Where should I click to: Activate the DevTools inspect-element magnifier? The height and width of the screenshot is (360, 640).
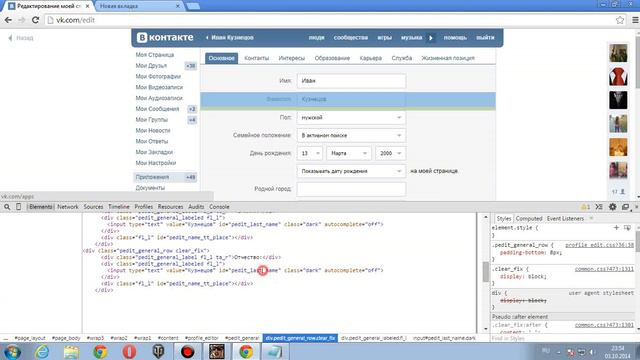7,207
